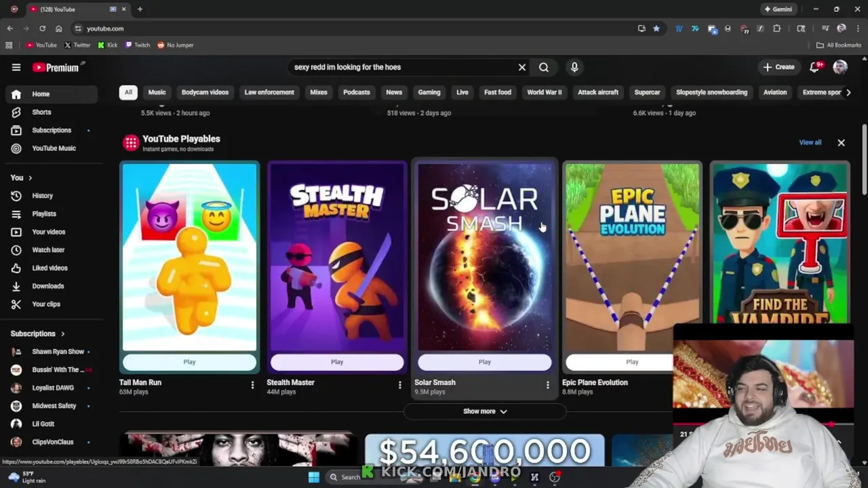Expand the You section chevron

pos(30,178)
